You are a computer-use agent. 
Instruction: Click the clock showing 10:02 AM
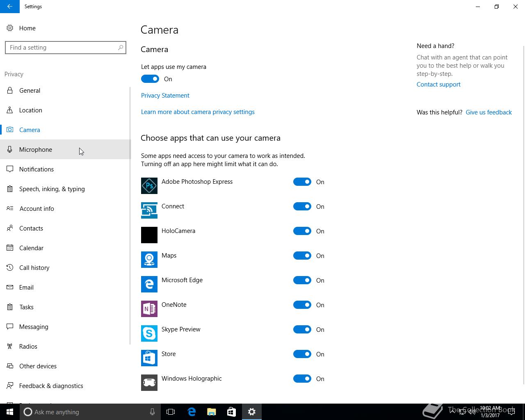tap(491, 412)
